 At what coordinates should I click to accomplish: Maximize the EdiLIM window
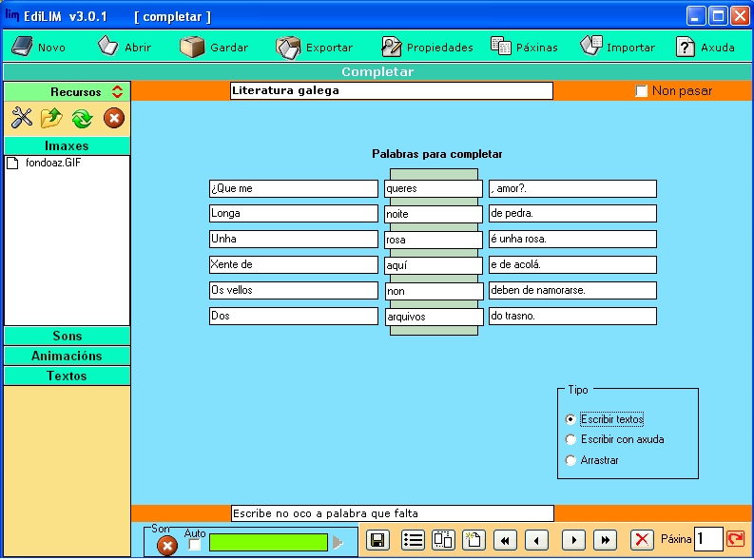click(x=718, y=16)
